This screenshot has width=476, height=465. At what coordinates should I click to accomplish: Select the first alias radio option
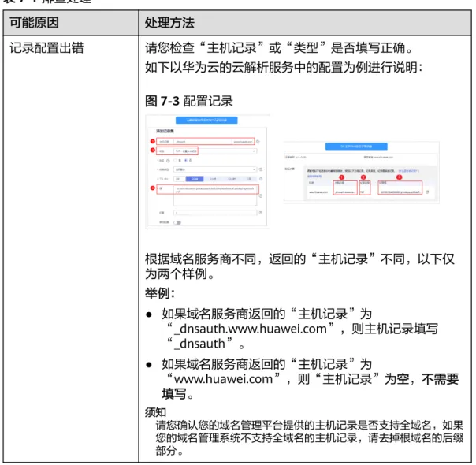[x=175, y=160]
